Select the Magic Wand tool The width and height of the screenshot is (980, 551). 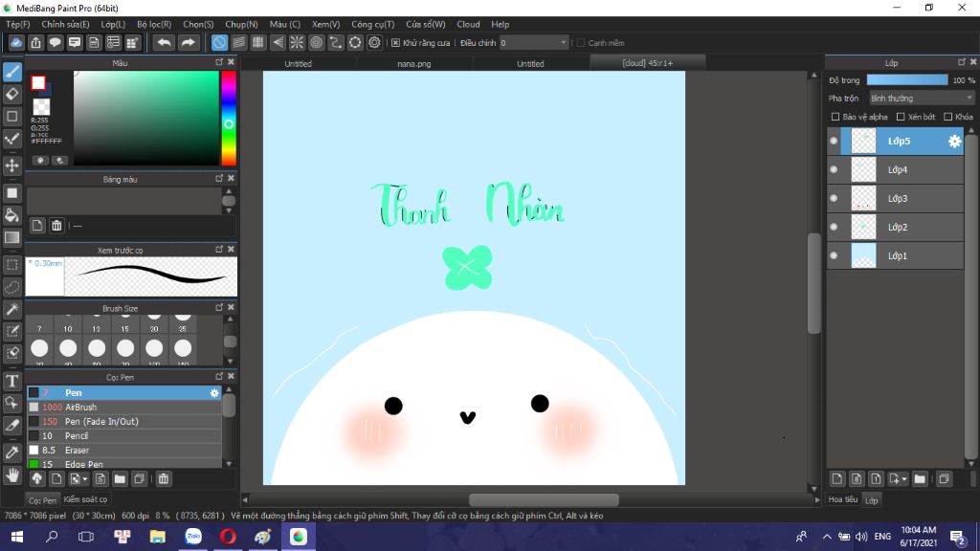click(11, 309)
